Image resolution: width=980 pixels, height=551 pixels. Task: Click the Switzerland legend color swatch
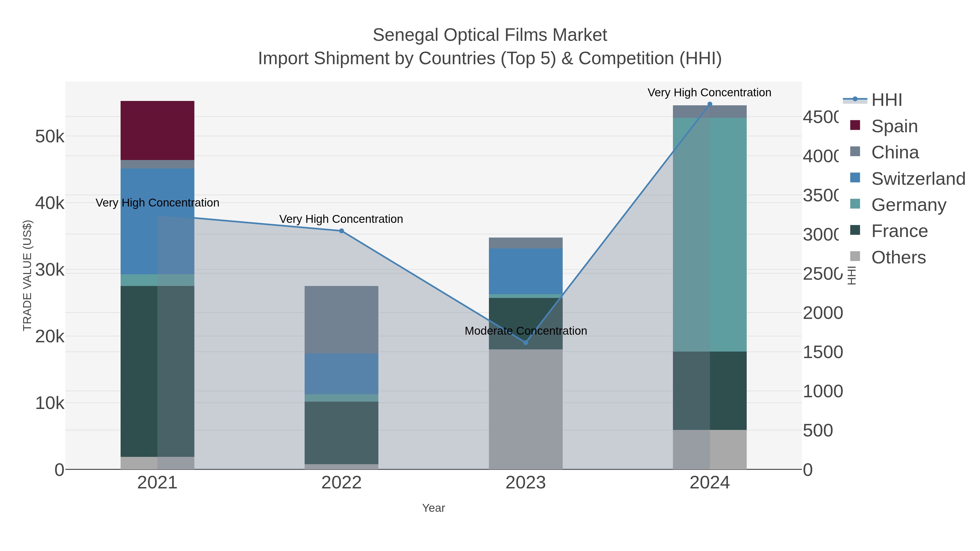pos(855,178)
